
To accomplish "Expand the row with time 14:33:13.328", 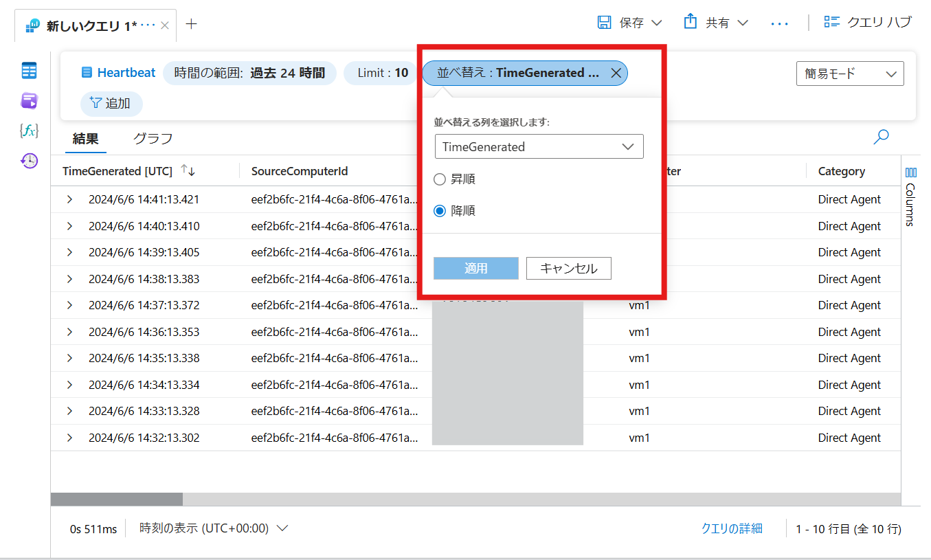I will [69, 411].
